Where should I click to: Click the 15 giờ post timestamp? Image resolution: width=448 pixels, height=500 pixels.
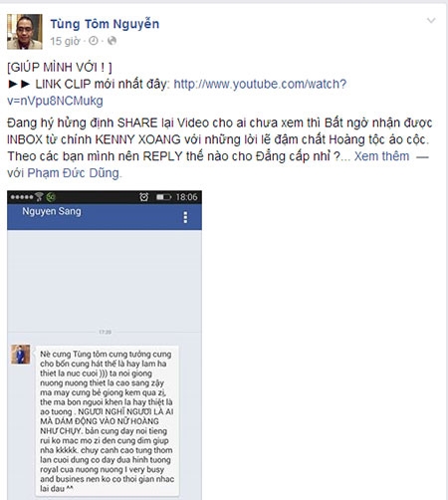tap(65, 41)
